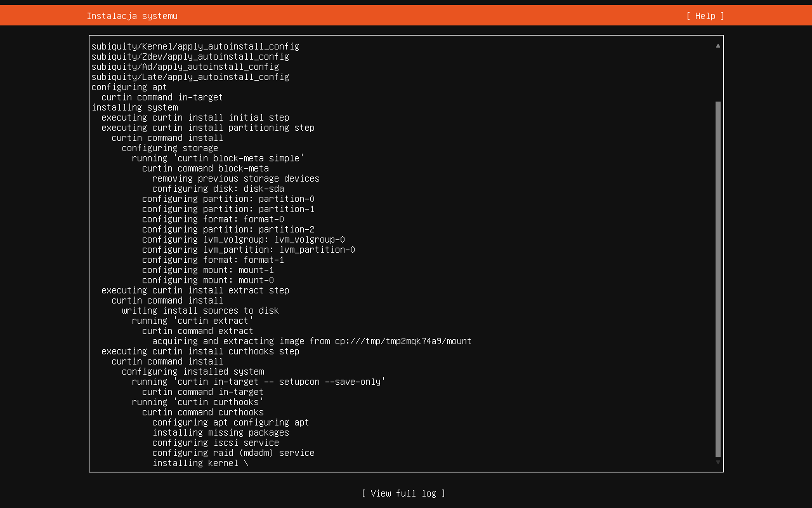
Task: Click 'configuring apt configuring apt' line
Action: click(x=231, y=422)
